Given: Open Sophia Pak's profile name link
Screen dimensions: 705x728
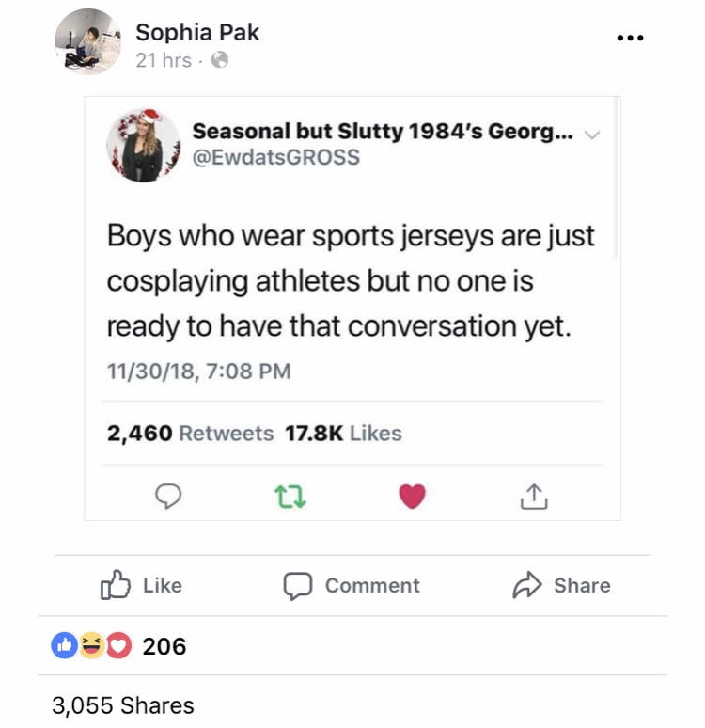Looking at the screenshot, I should 197,32.
